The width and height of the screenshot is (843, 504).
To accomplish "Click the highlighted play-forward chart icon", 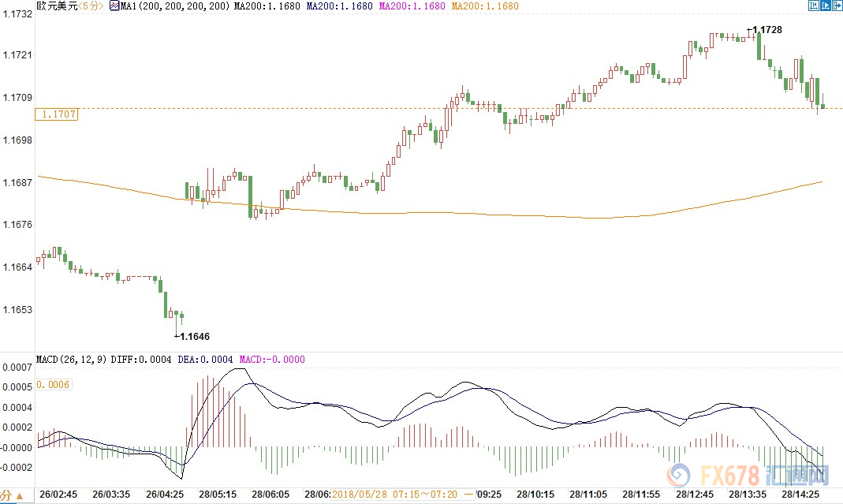I will [x=826, y=6].
